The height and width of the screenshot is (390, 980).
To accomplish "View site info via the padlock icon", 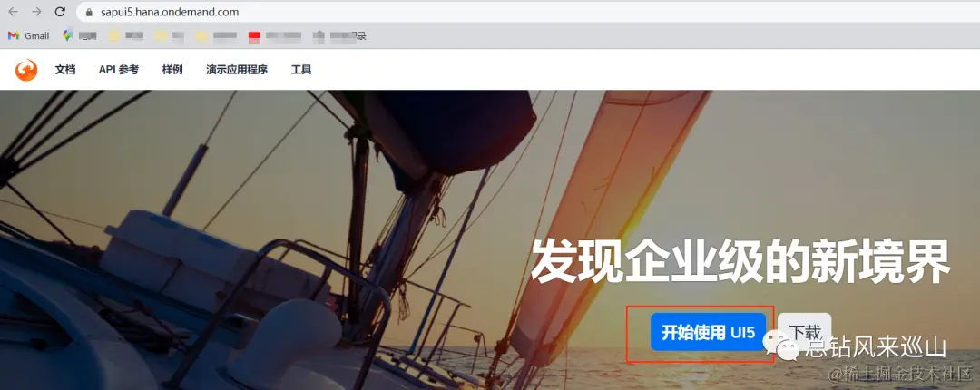I will (89, 12).
